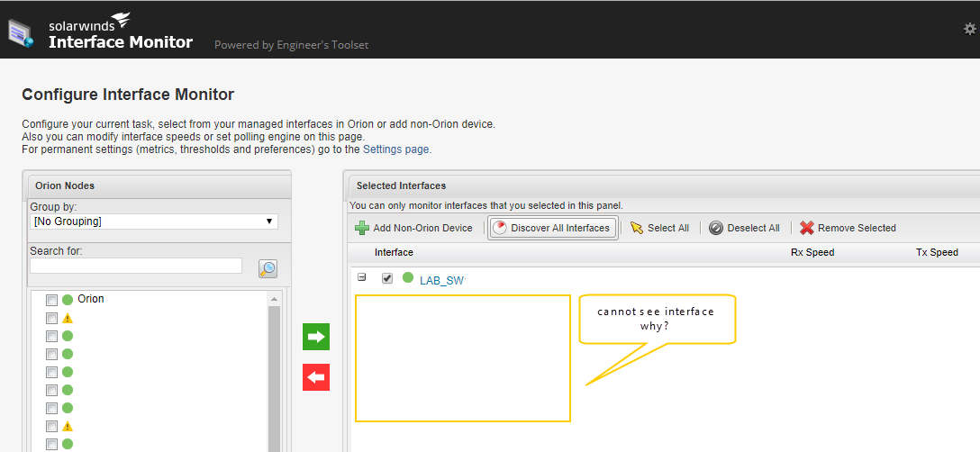980x452 pixels.
Task: Open the LAB_SW node link
Action: pos(442,281)
